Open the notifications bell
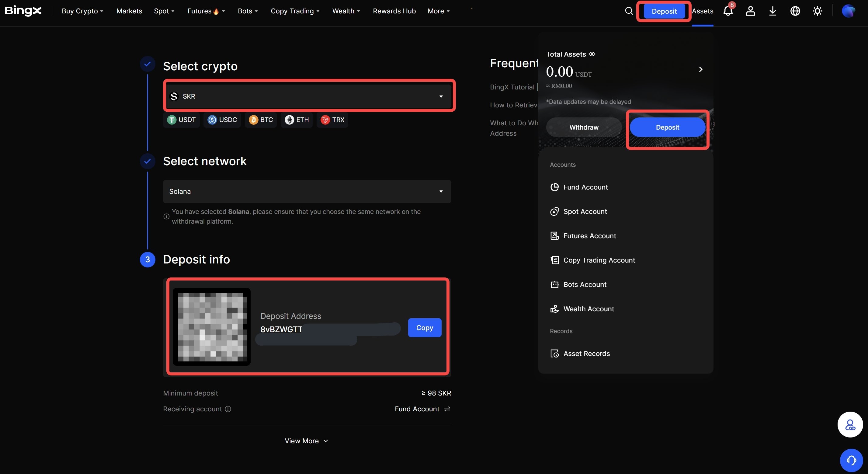 click(x=728, y=11)
